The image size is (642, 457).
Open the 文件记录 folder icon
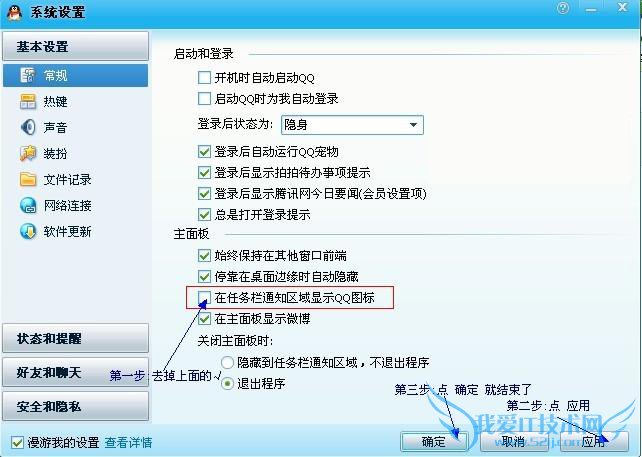28,179
